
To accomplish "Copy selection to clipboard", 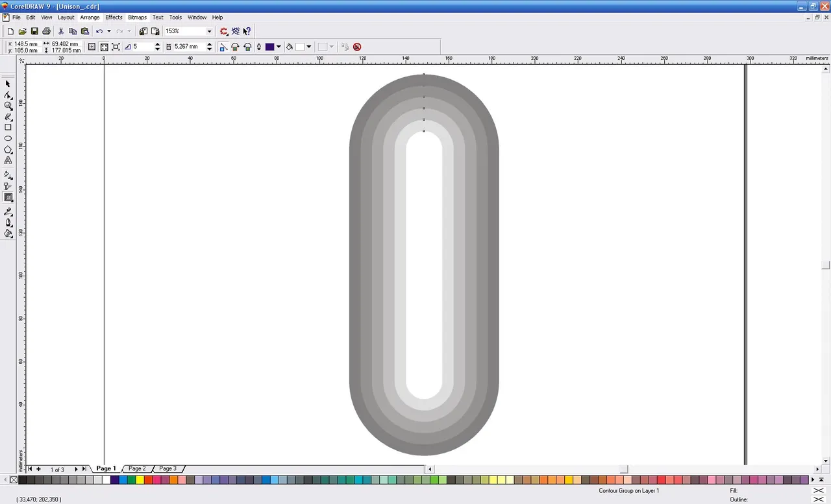I will [x=73, y=31].
